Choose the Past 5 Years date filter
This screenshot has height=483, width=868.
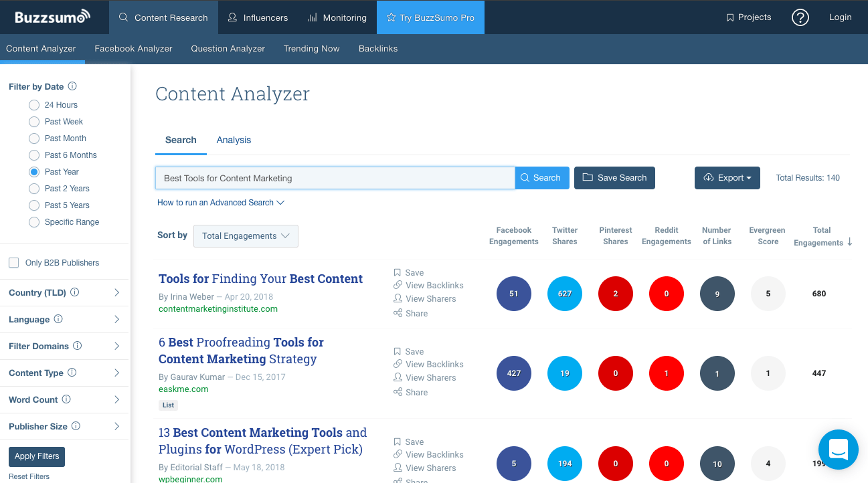[x=34, y=205]
